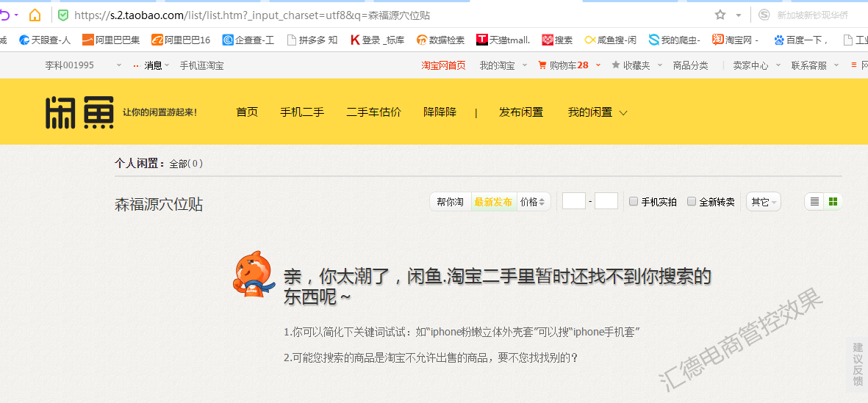
Task: Open 手机二手 navigation item
Action: (x=302, y=112)
